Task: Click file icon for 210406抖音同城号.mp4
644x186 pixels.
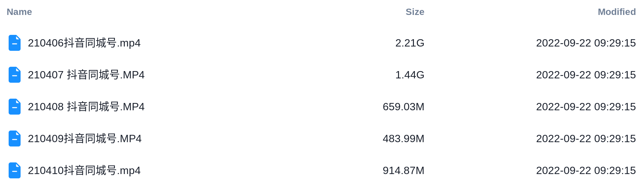Action: coord(15,43)
